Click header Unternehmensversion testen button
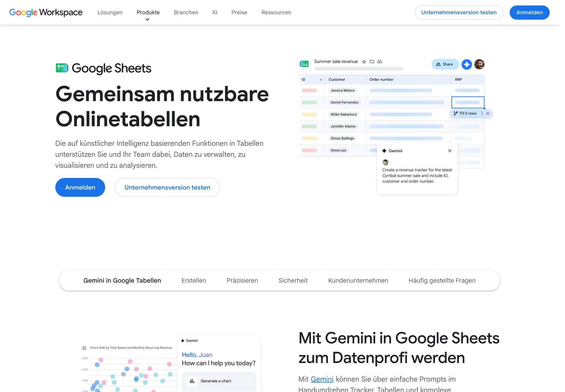 [x=459, y=12]
